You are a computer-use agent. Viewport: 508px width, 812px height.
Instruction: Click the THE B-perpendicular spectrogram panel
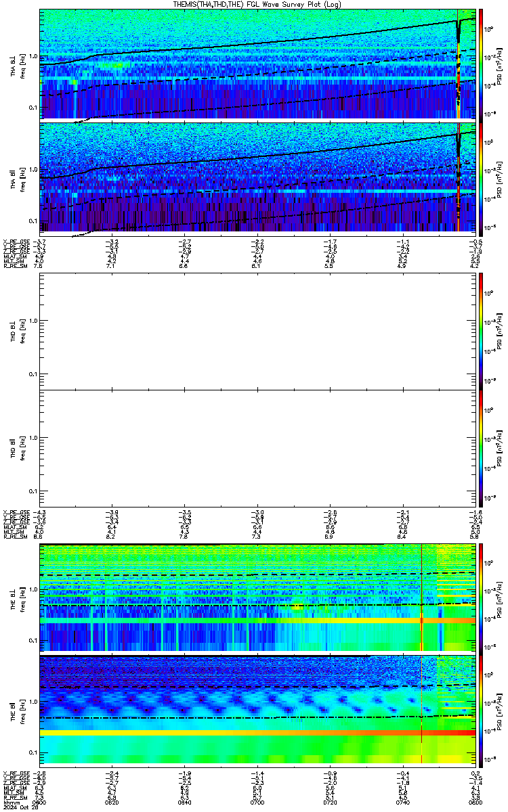coord(257,598)
